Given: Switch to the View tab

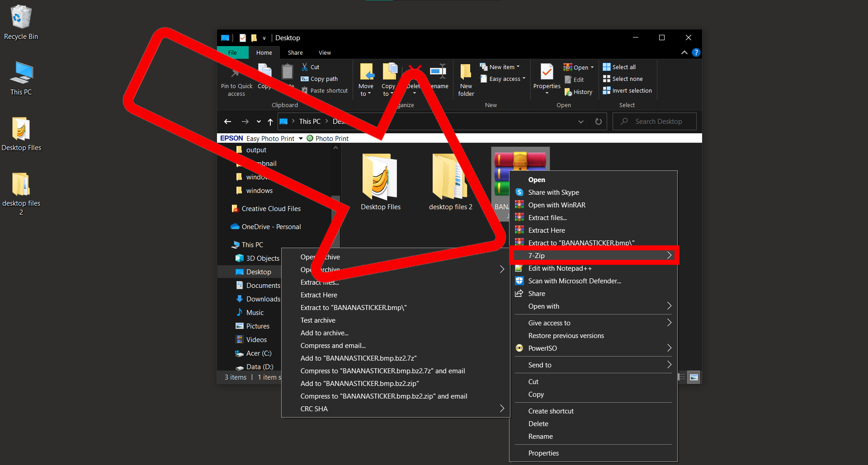Looking at the screenshot, I should click(324, 52).
